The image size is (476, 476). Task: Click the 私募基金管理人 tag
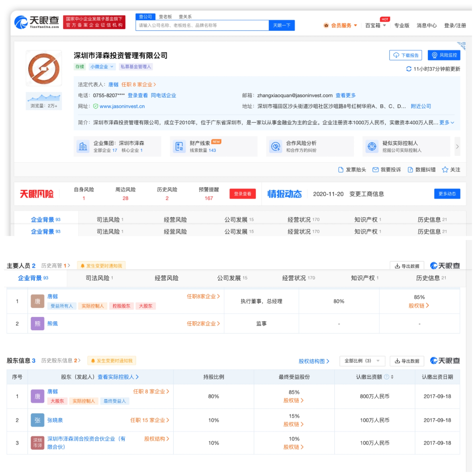136,67
